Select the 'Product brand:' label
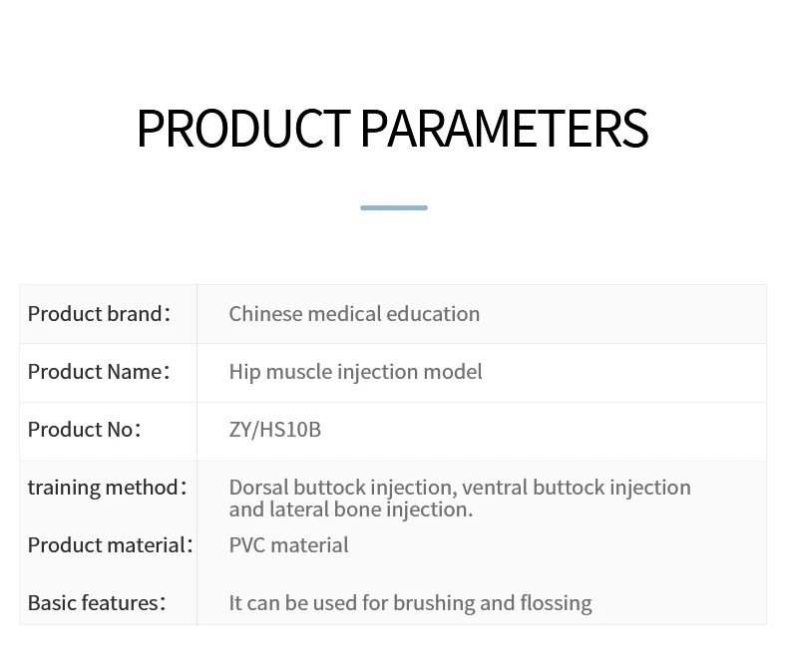 coord(99,314)
